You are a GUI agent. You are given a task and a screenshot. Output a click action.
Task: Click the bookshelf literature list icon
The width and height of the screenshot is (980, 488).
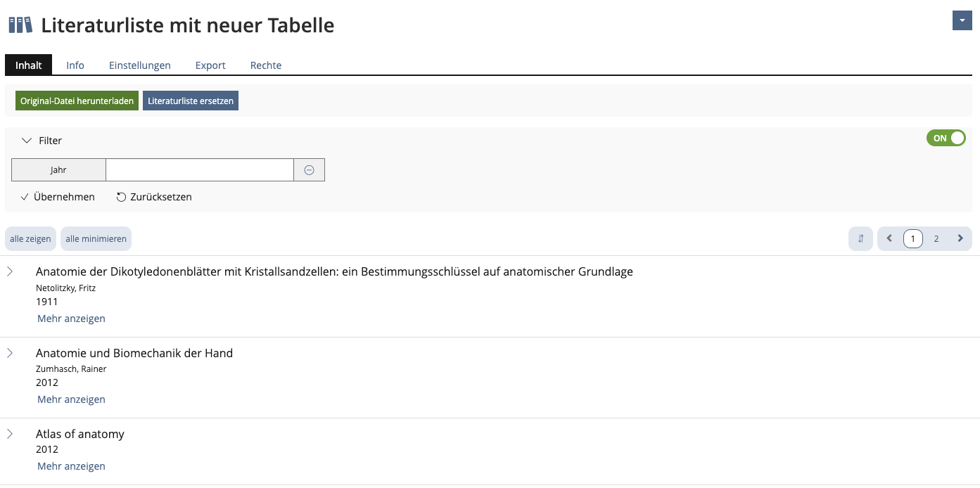(x=20, y=25)
